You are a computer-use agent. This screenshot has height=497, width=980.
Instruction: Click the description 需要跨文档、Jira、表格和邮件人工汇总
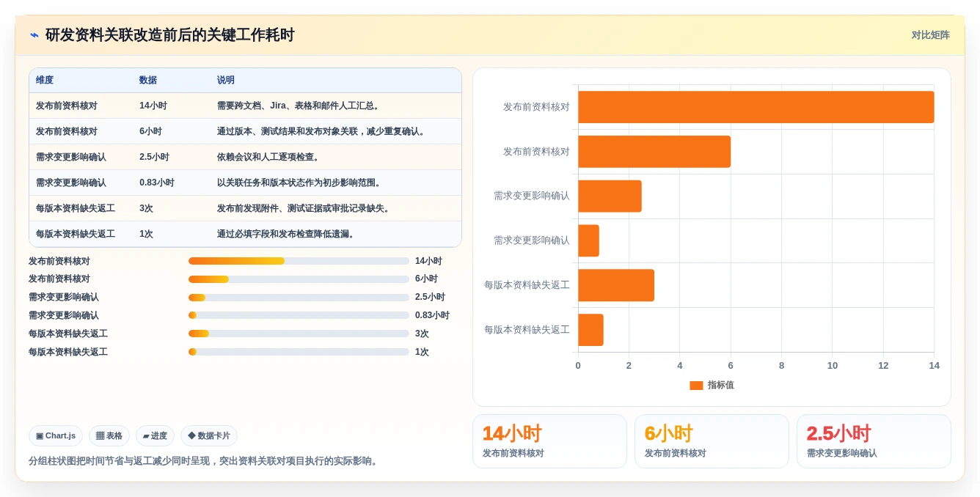click(299, 106)
